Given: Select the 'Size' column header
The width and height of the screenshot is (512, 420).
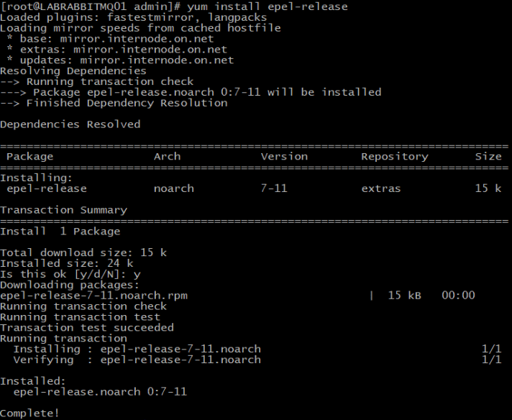Looking at the screenshot, I should click(x=488, y=156).
